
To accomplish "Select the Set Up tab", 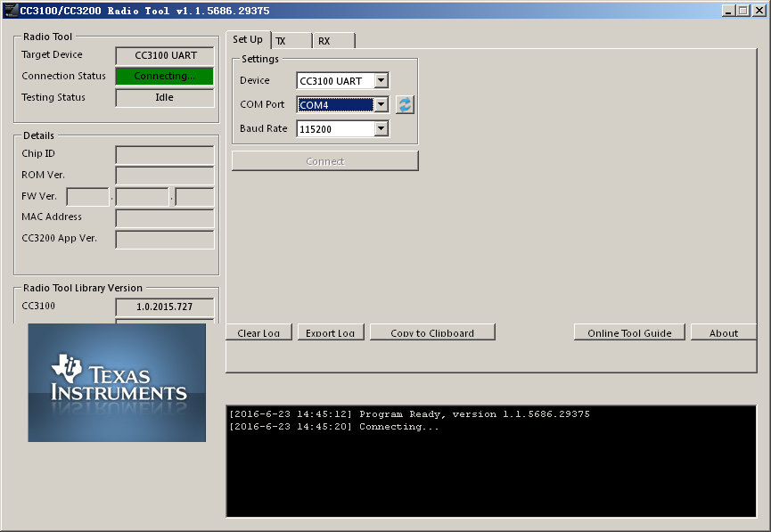I will click(x=248, y=39).
